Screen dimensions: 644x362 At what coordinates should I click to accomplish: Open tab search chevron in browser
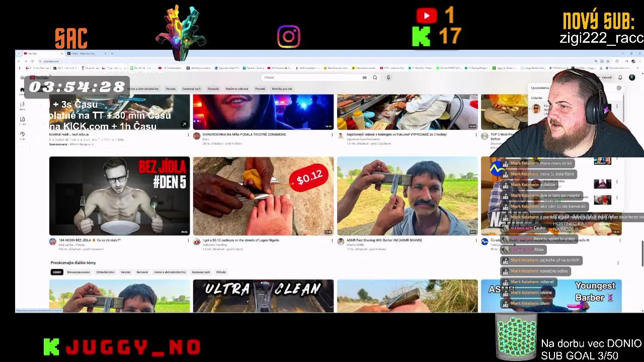coord(19,53)
